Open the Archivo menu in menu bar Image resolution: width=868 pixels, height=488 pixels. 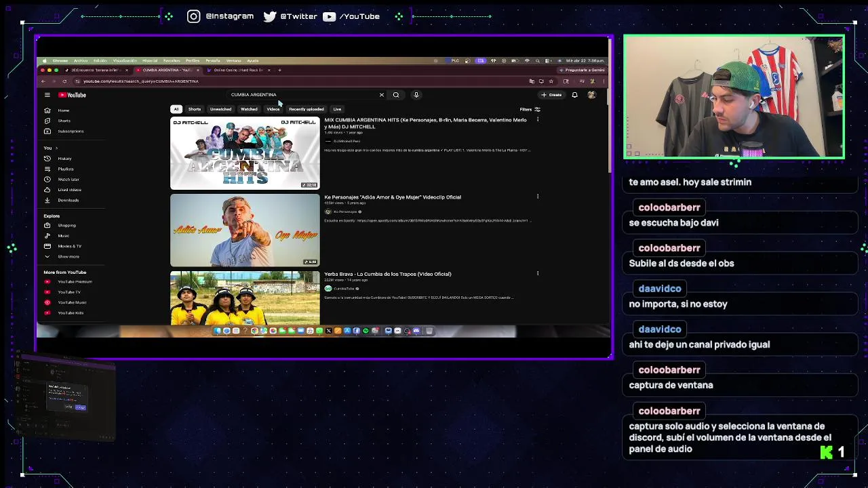pyautogui.click(x=81, y=60)
